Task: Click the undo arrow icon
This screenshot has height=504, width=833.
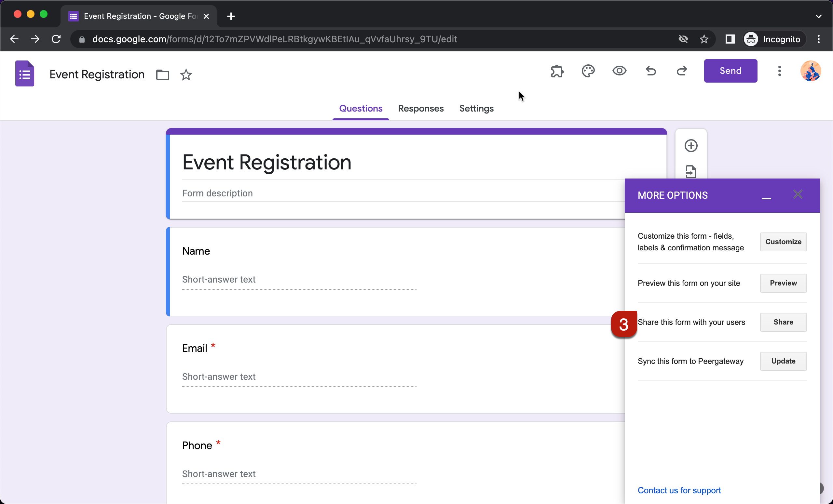Action: tap(650, 71)
